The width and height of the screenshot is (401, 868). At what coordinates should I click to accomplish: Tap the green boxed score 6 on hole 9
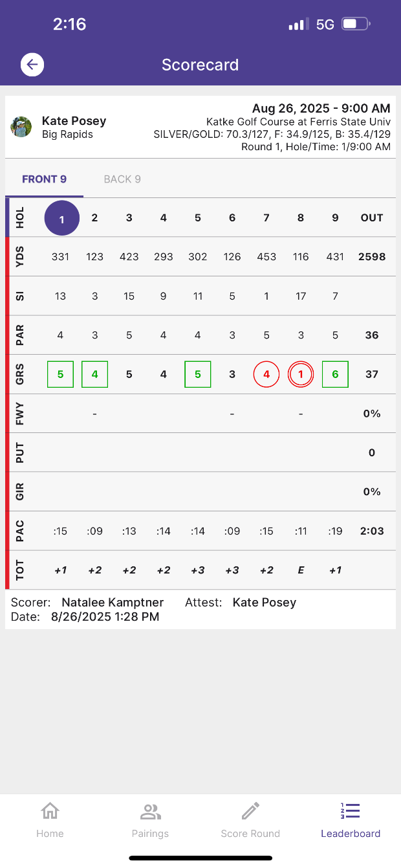[335, 374]
